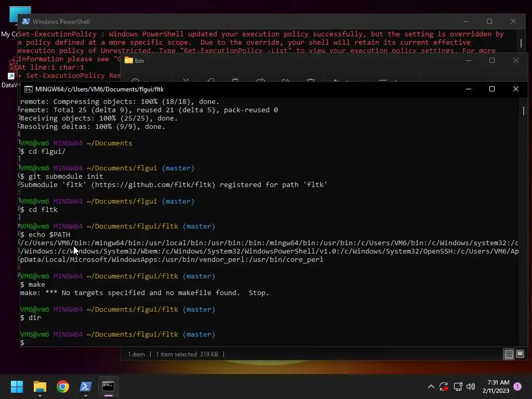The width and height of the screenshot is (532, 399).
Task: Click the "git submodule init" command text
Action: [66, 177]
